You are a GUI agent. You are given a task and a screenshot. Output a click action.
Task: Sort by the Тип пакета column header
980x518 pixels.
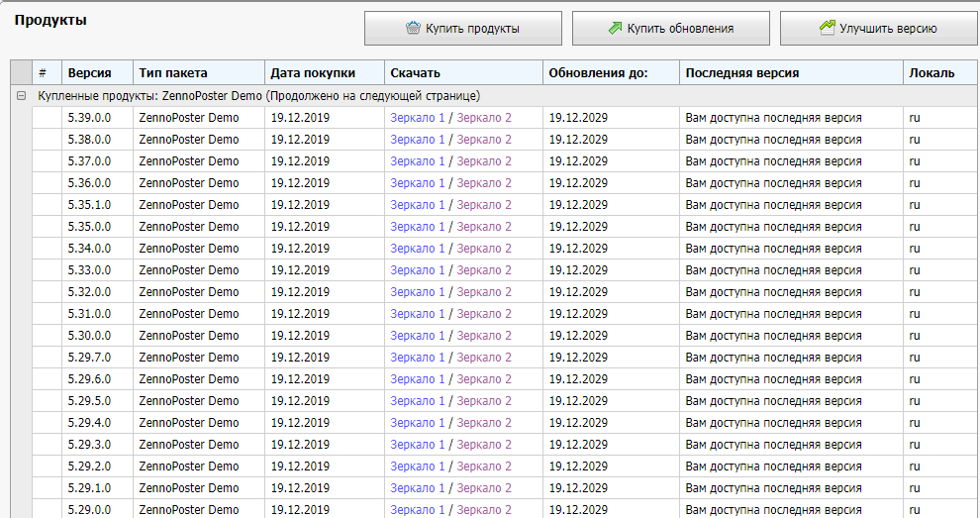(x=199, y=72)
